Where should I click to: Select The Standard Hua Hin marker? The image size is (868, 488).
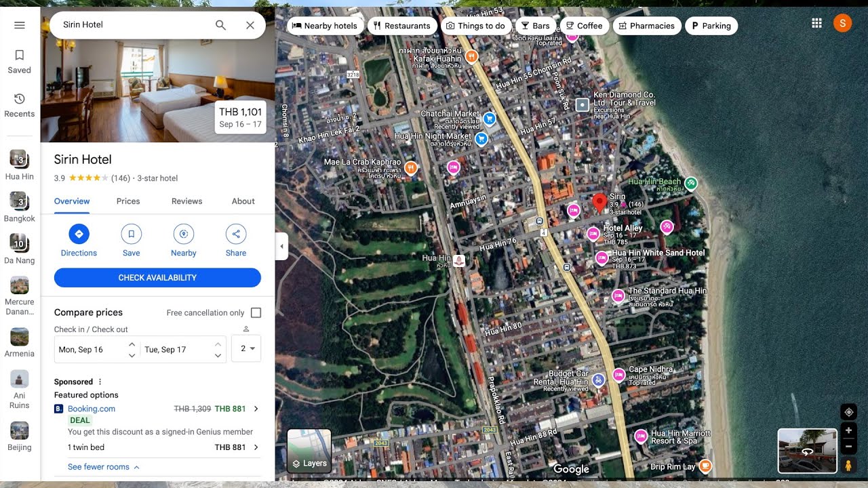coord(618,296)
